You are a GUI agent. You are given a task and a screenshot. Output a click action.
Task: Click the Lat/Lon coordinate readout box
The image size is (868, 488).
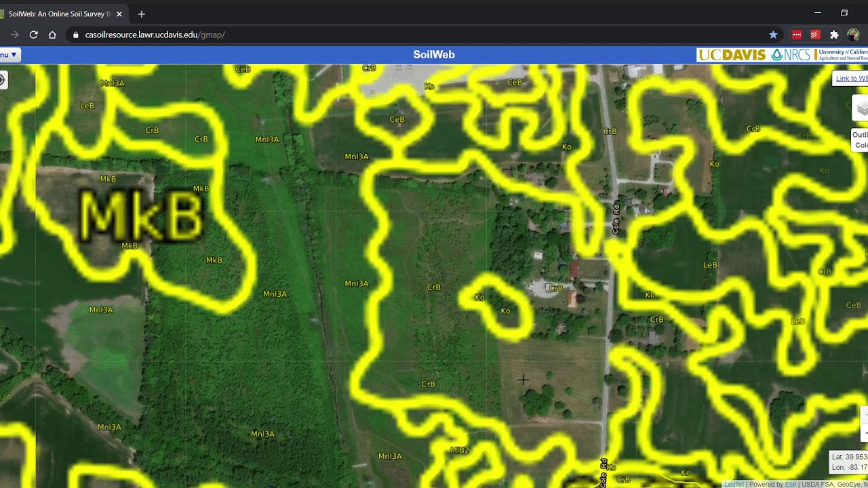click(x=849, y=462)
